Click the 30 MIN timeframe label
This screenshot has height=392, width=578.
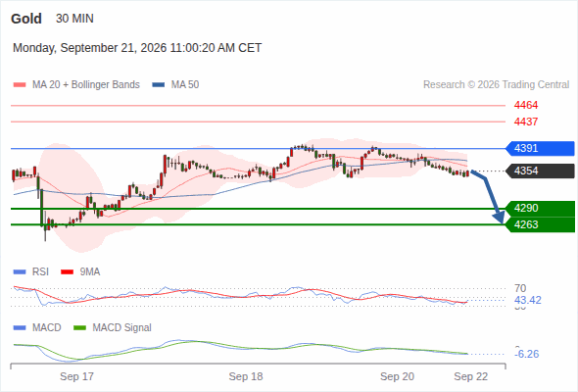[x=74, y=19]
